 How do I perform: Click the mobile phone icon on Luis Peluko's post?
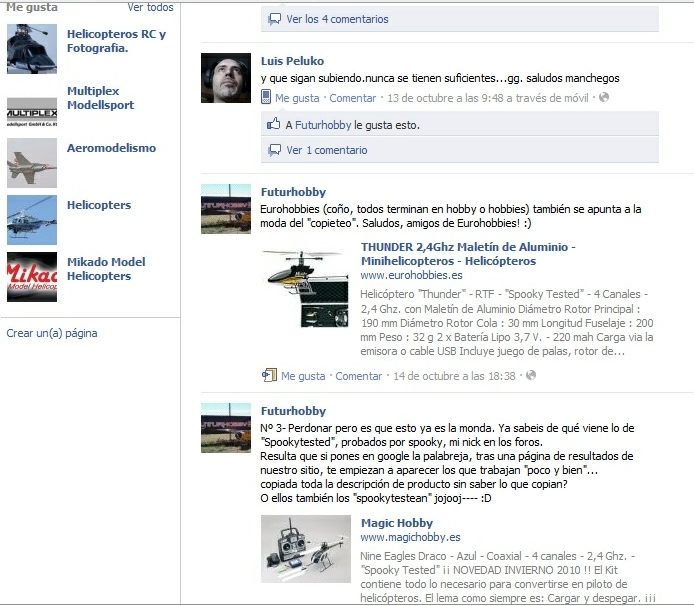click(266, 97)
